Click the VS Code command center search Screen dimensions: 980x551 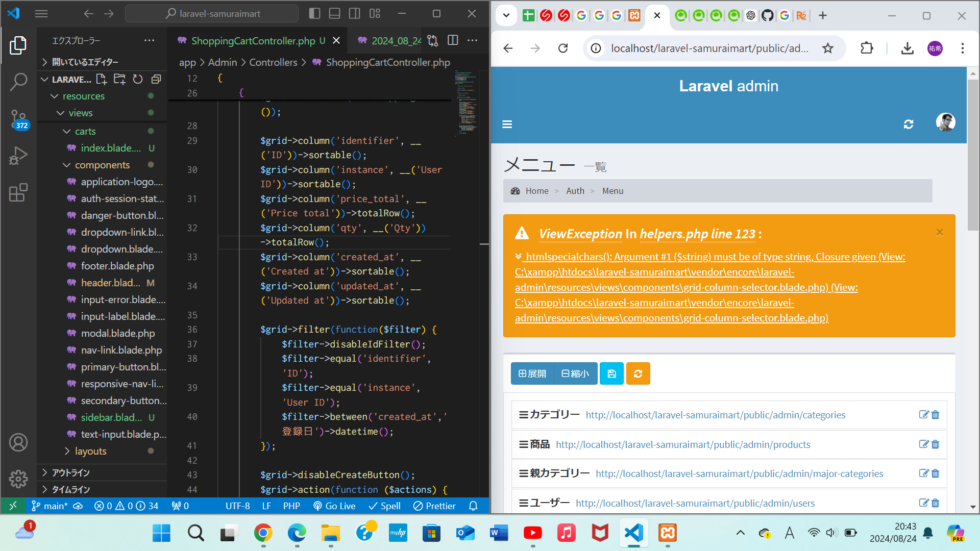(x=212, y=13)
